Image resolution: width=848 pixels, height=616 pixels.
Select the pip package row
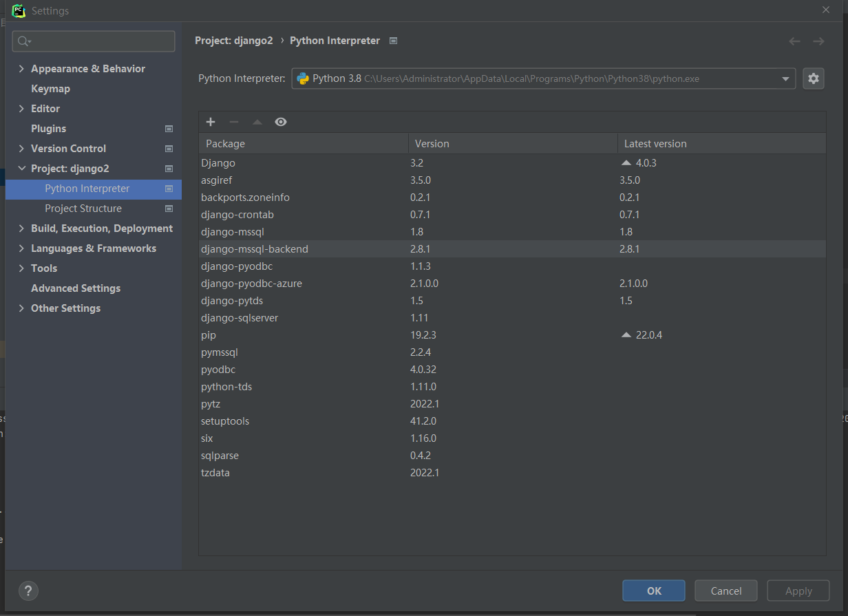(x=512, y=335)
